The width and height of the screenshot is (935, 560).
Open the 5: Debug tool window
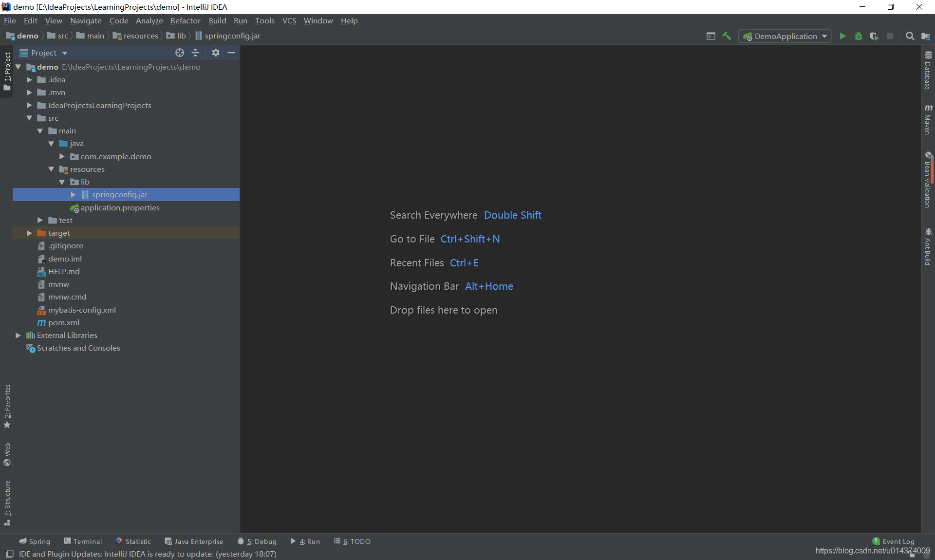pyautogui.click(x=257, y=541)
